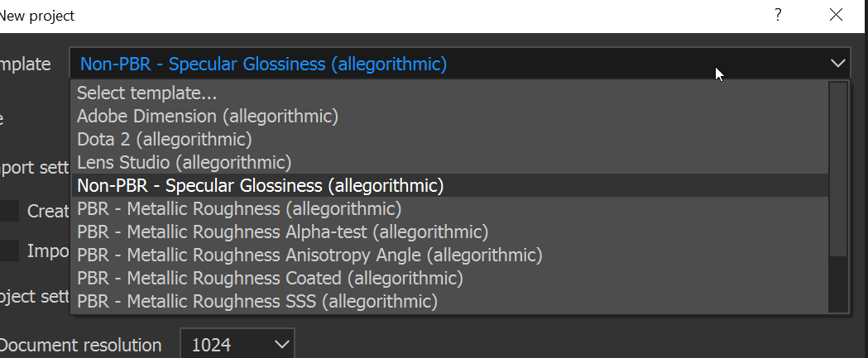
Task: Pick PBR - Metallic Roughness Anisotropy Angle template
Action: click(309, 255)
